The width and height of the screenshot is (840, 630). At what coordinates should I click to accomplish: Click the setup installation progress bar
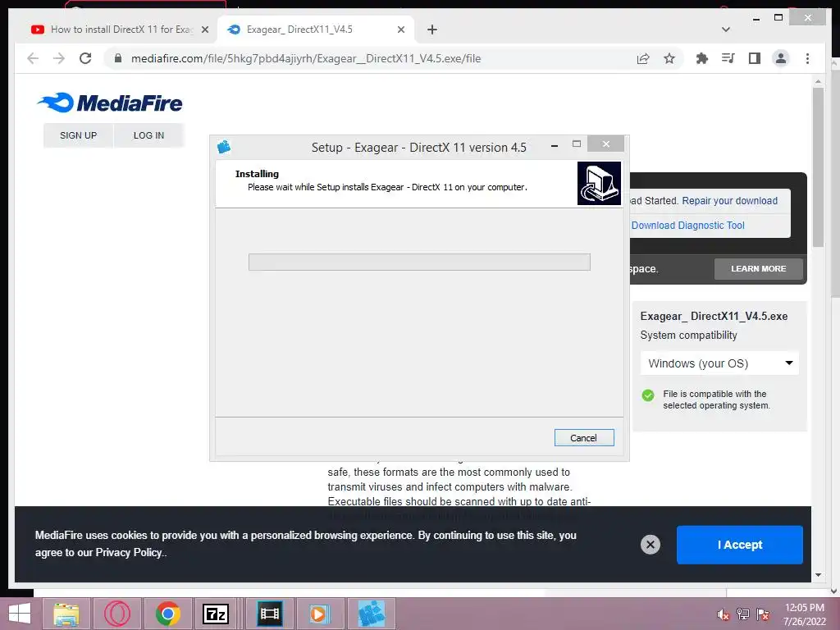419,262
